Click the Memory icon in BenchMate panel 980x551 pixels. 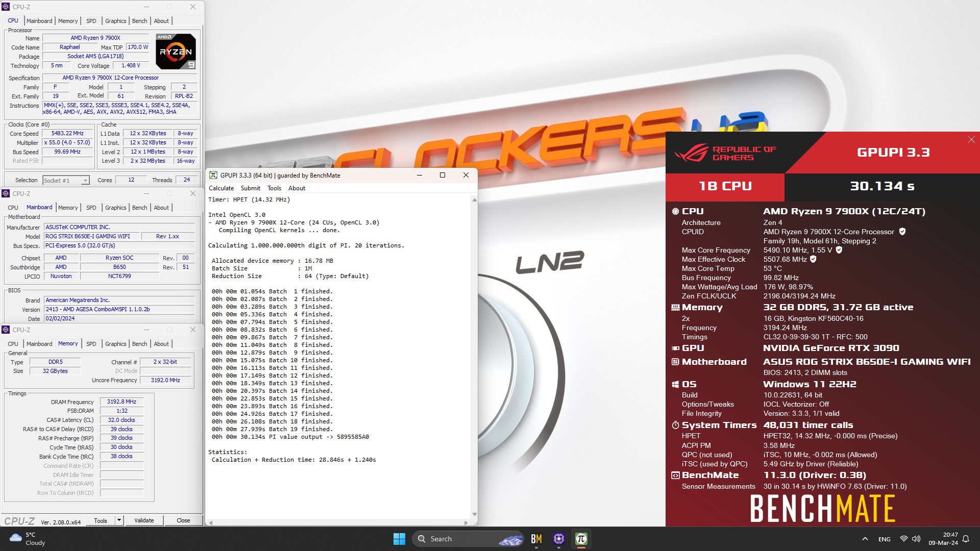(675, 308)
